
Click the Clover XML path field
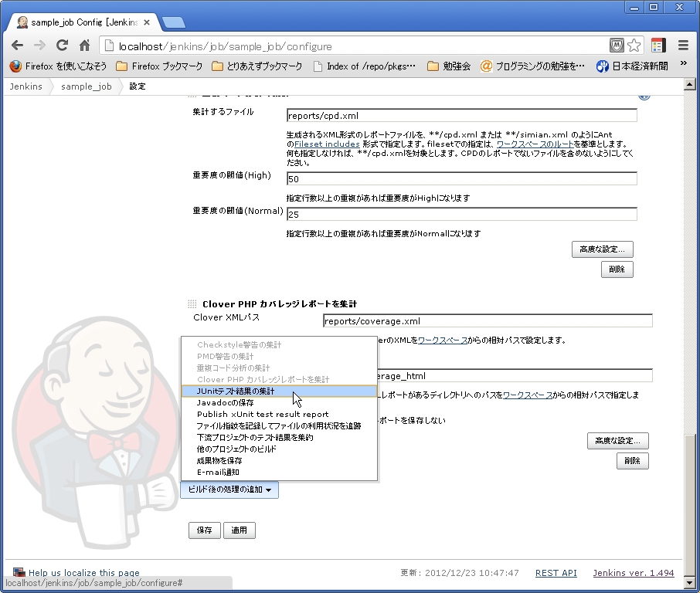(488, 320)
